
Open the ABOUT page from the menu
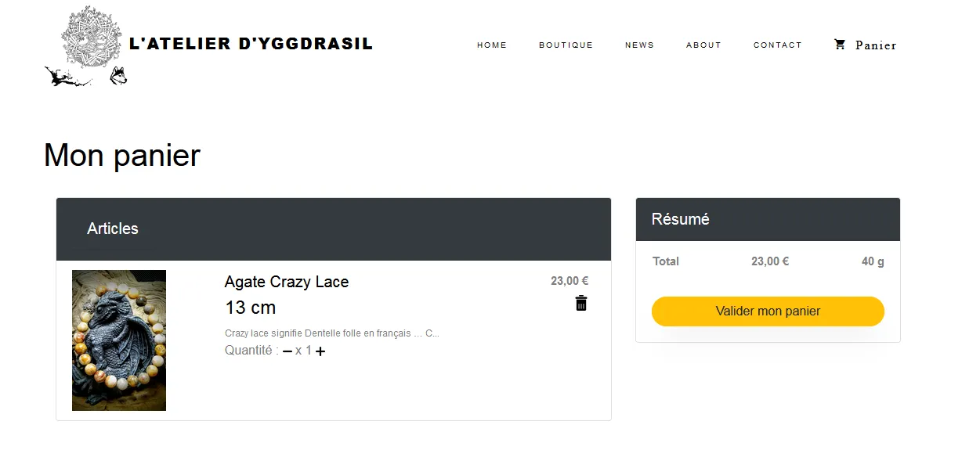tap(703, 45)
